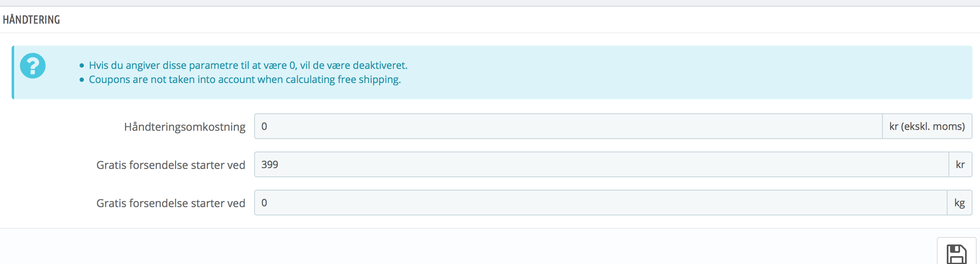Click the Coupons free shipping notice text
Viewport: 980px width, 264px height.
[x=245, y=79]
